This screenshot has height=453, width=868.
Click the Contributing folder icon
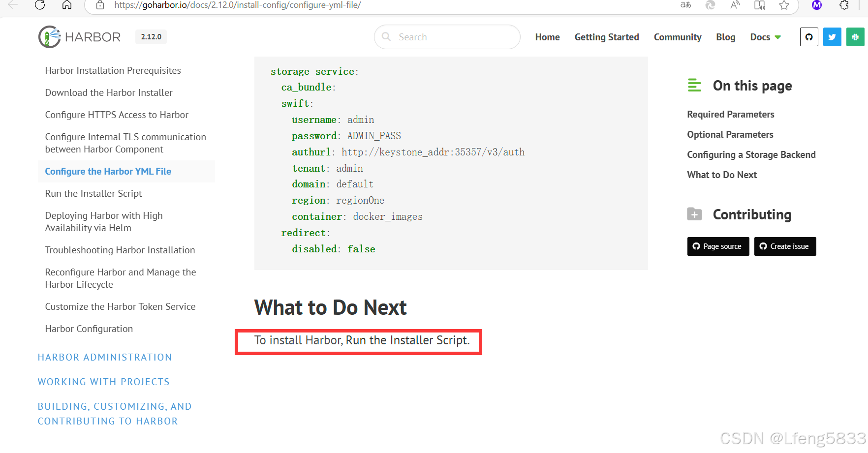[694, 214]
